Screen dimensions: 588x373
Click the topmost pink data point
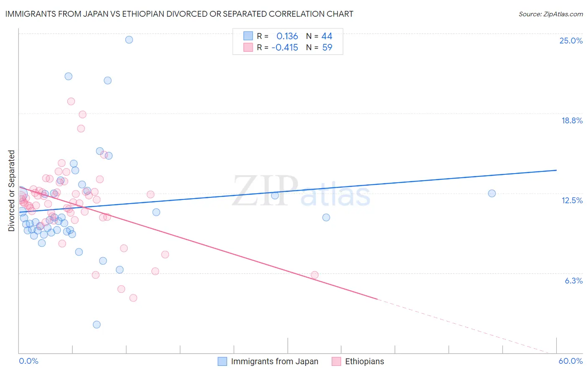click(71, 101)
